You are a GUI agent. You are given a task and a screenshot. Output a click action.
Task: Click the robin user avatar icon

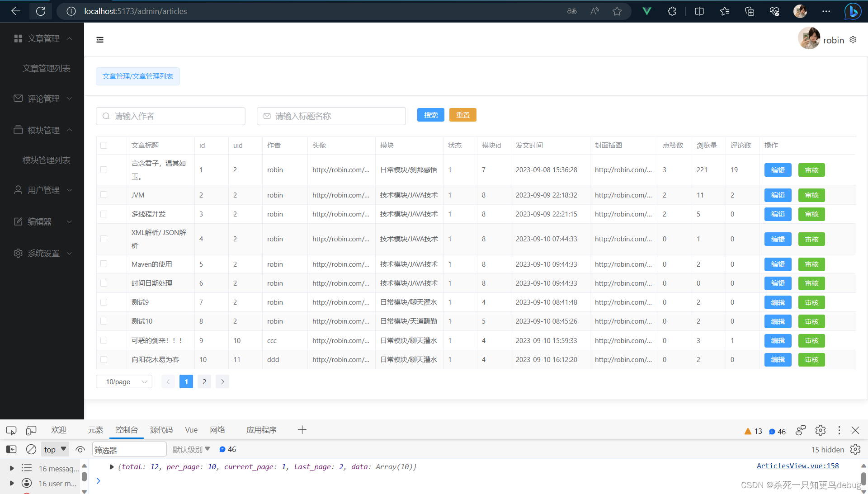[x=808, y=39]
